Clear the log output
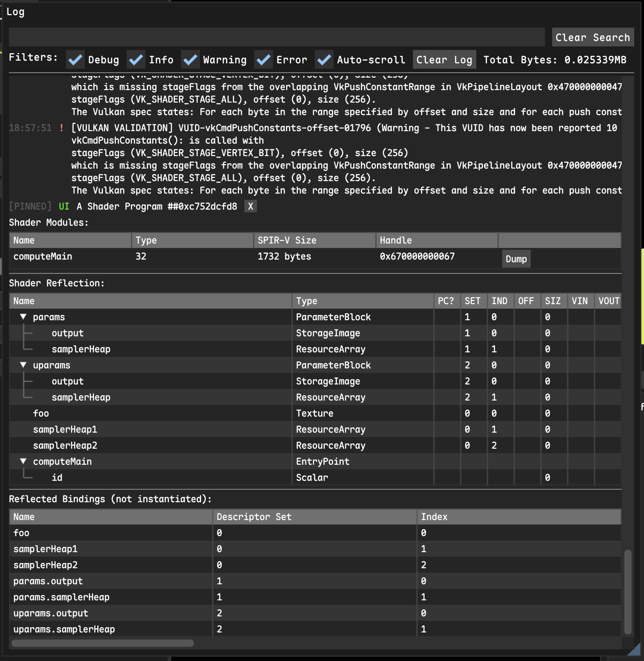The image size is (644, 661). 444,59
